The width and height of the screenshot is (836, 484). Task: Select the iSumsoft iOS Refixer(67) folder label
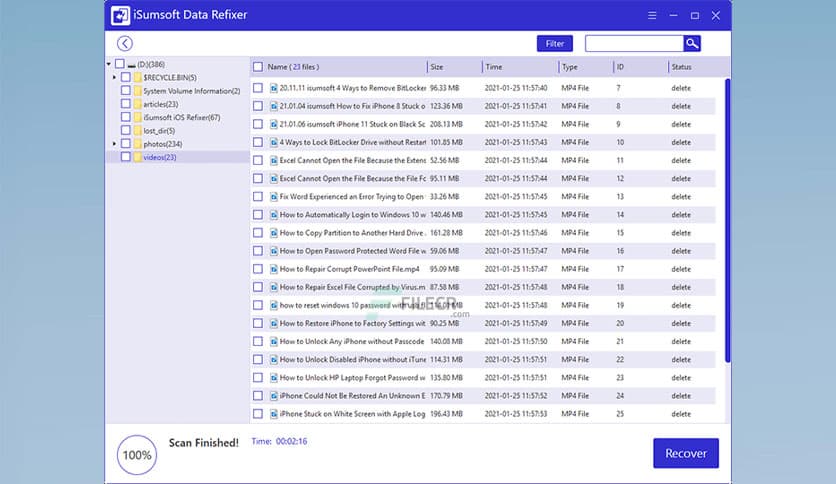point(182,118)
